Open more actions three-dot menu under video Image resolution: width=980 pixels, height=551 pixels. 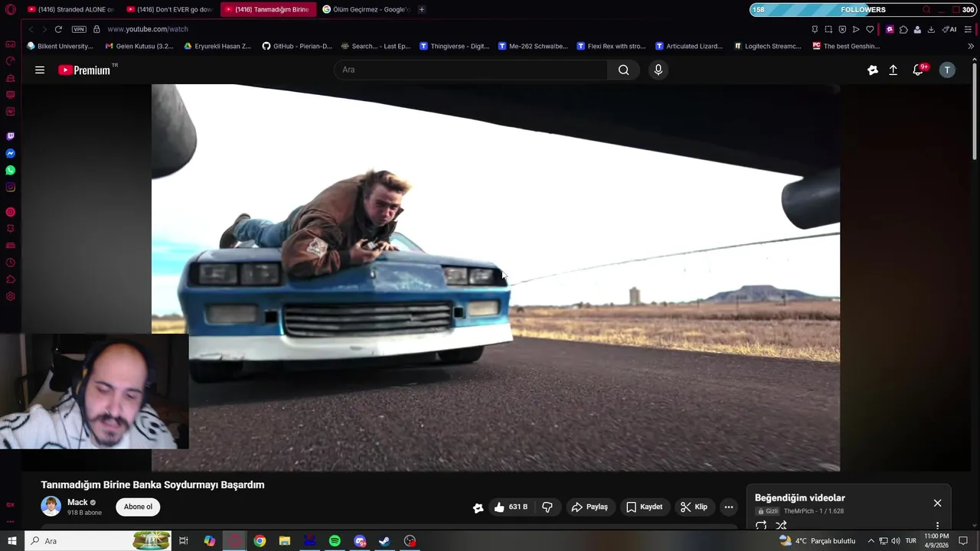(729, 507)
